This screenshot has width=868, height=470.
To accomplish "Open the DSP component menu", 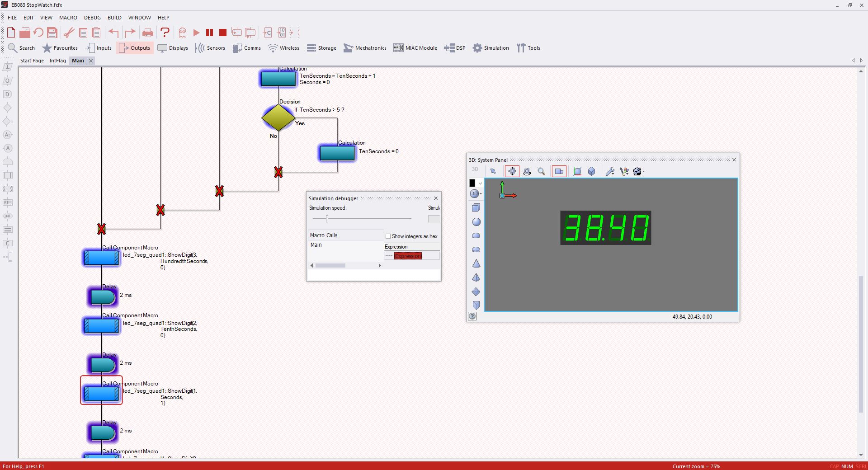I will [455, 48].
